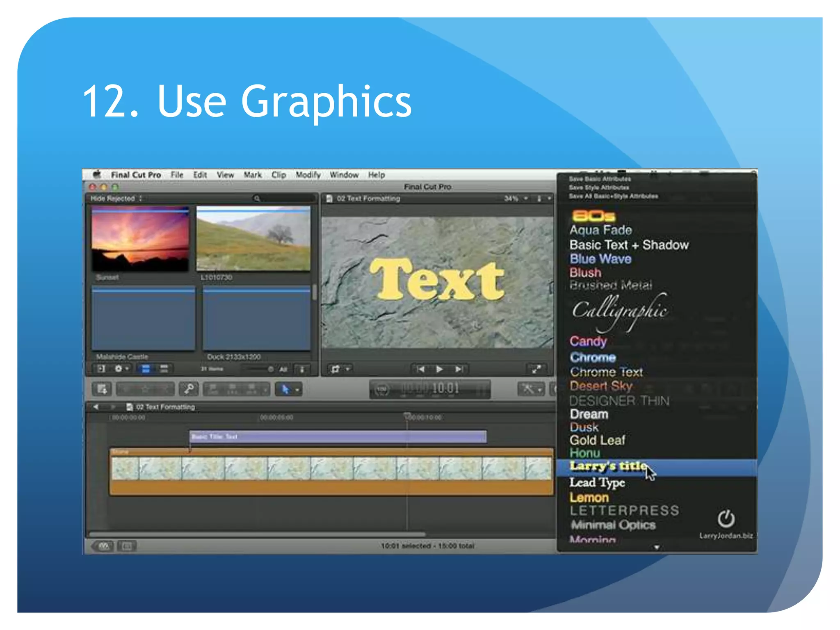Open the View menu
This screenshot has height=630, width=840.
pos(225,175)
